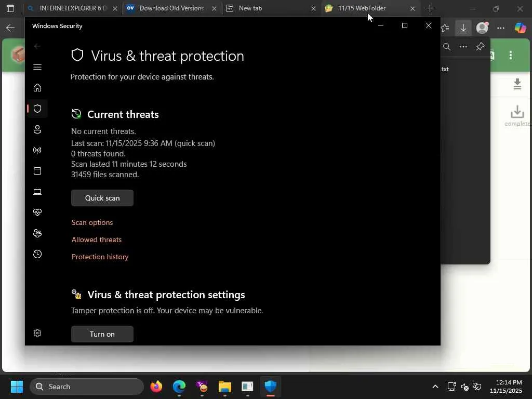This screenshot has width=532, height=399.
Task: Close the Download Old Versions tab
Action: click(x=214, y=8)
